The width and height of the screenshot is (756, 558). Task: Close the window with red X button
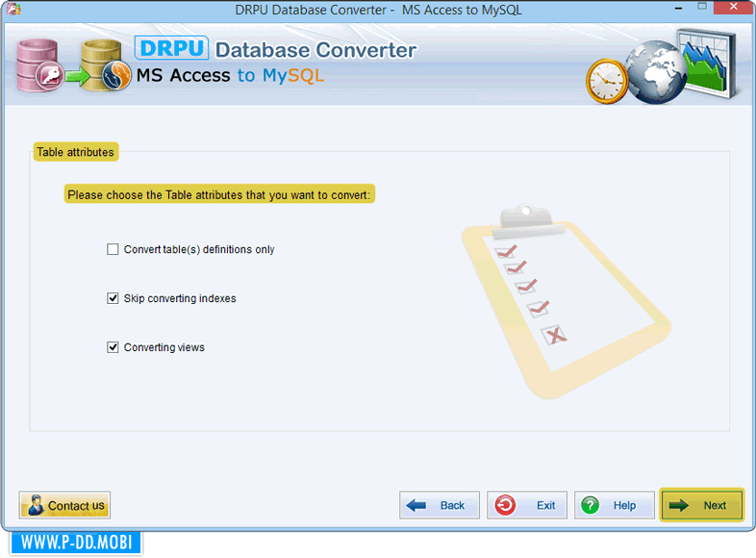click(733, 8)
